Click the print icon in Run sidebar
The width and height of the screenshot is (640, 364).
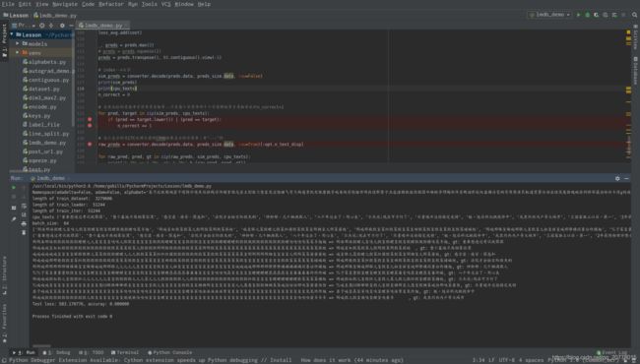click(x=24, y=223)
